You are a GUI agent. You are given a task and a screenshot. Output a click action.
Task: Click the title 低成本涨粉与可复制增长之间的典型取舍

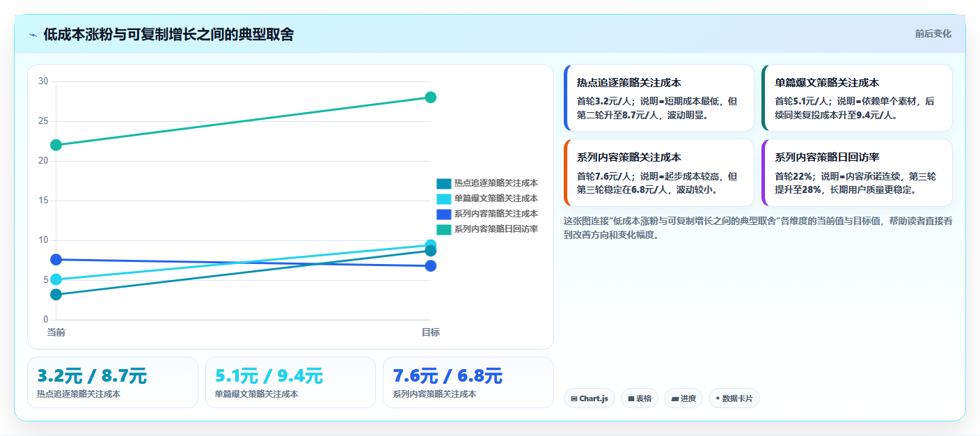tap(168, 35)
